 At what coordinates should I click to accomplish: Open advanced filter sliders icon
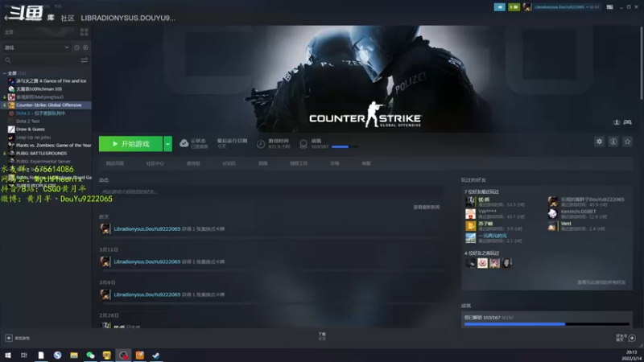click(85, 60)
